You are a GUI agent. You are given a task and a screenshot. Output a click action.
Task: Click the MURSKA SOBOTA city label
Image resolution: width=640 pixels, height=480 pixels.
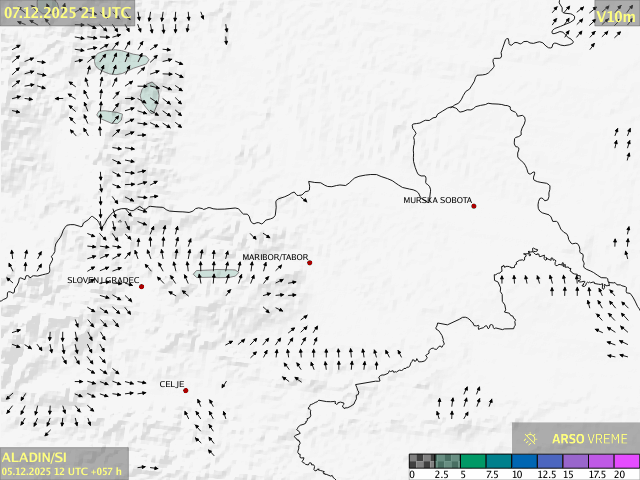pos(437,201)
